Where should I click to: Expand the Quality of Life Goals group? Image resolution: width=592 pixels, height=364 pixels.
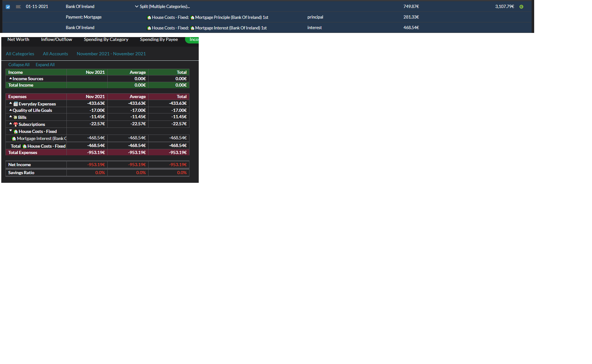pyautogui.click(x=11, y=110)
